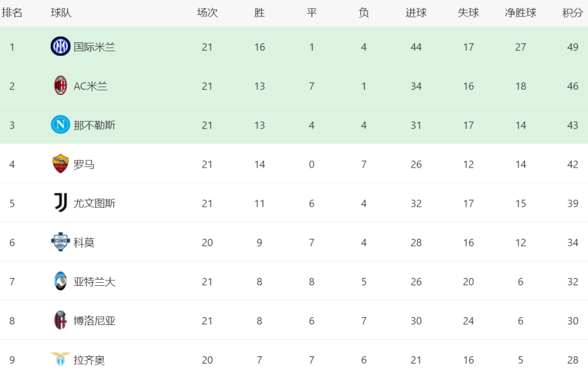Click the Bologna club crest
This screenshot has width=588, height=374.
click(x=60, y=321)
